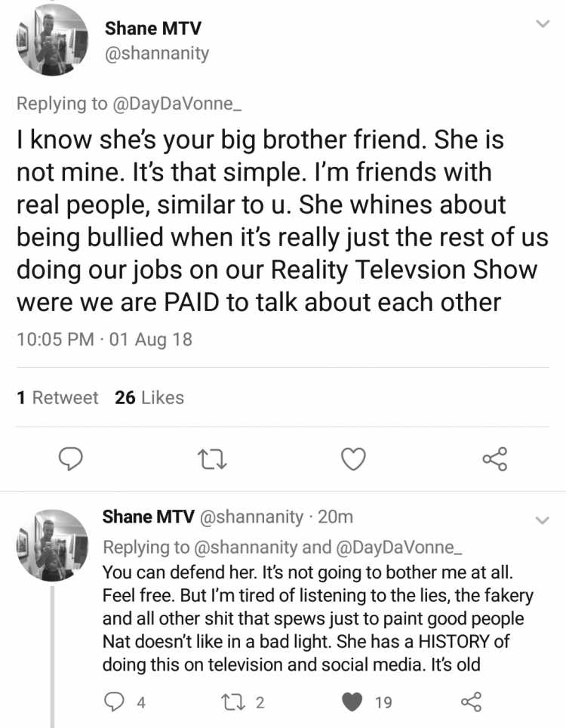Open Shane MTV name on the reply tweet
The height and width of the screenshot is (728, 566).
(149, 517)
